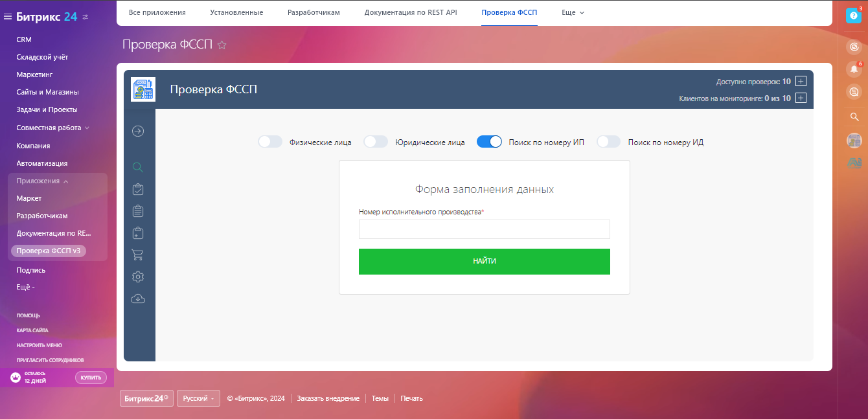Open the help question-mark icon

point(854,16)
